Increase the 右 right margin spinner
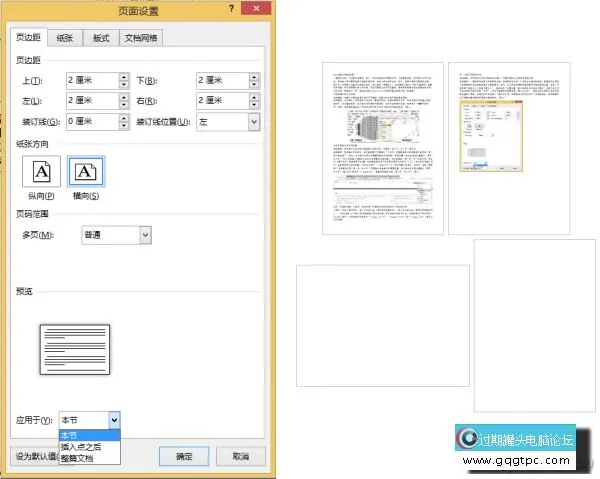Screen dimensions: 600x479 tap(254, 97)
